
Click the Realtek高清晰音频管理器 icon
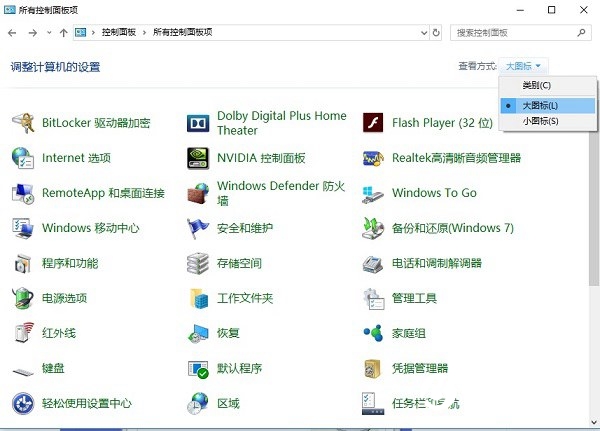tap(374, 158)
